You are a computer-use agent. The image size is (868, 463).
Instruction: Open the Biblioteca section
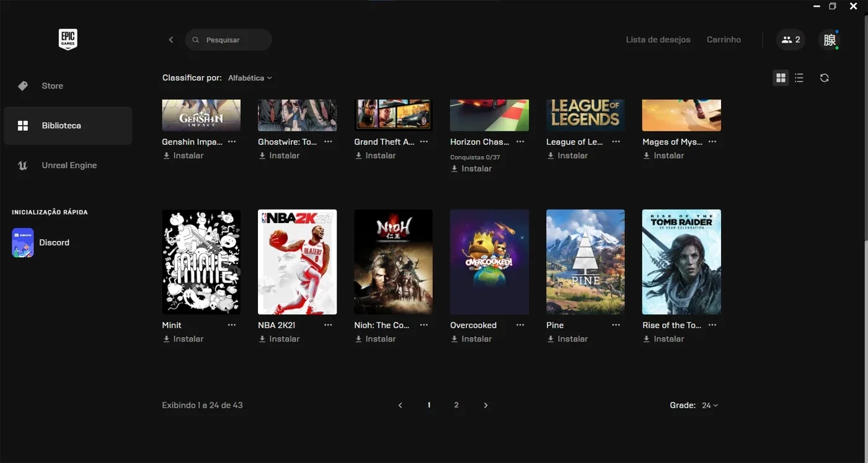click(x=68, y=126)
